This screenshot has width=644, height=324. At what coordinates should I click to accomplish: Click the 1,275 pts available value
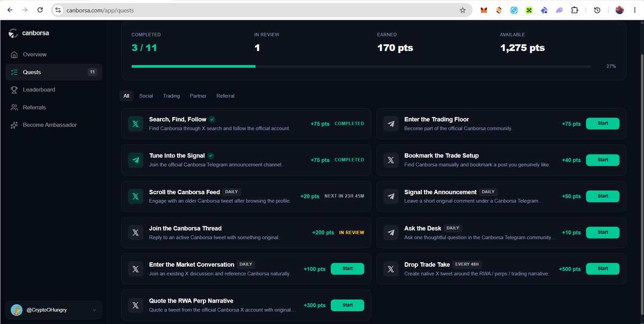(x=522, y=48)
